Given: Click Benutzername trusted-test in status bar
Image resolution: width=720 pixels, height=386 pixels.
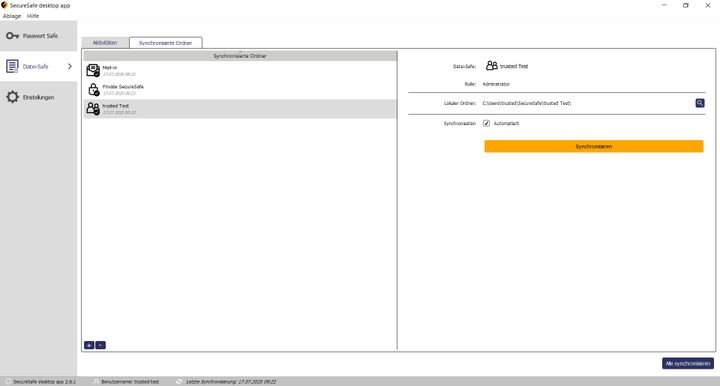Looking at the screenshot, I should tap(130, 381).
